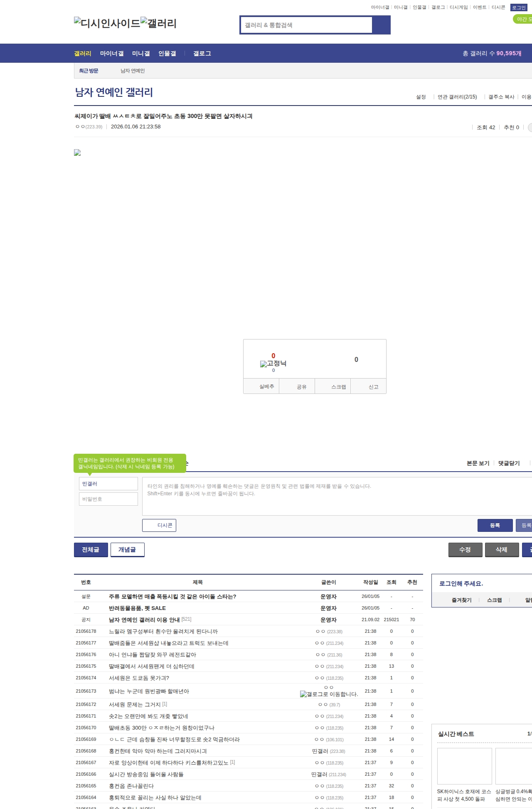532x809 pixels.
Task: Click 로그인해 주세요. in the sidebar
Action: click(x=461, y=584)
